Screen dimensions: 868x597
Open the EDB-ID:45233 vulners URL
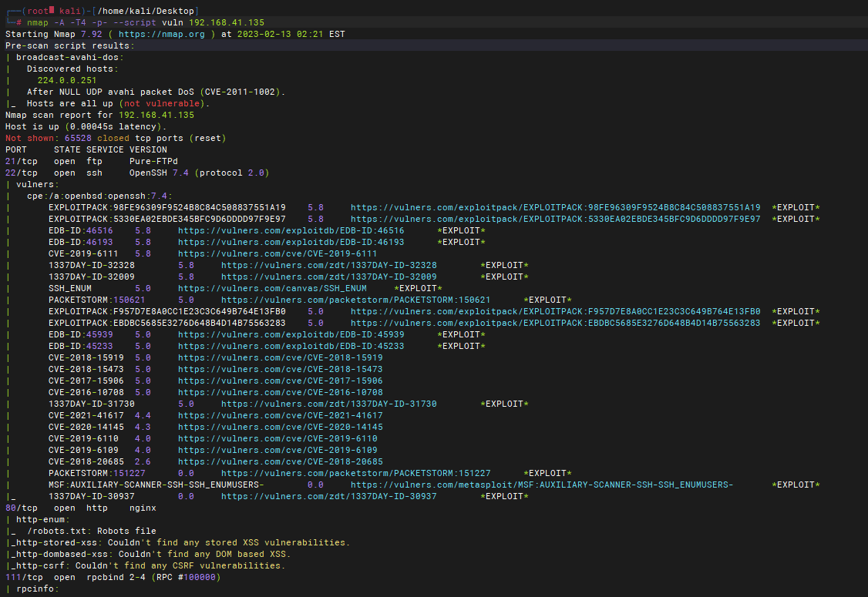pyautogui.click(x=291, y=347)
